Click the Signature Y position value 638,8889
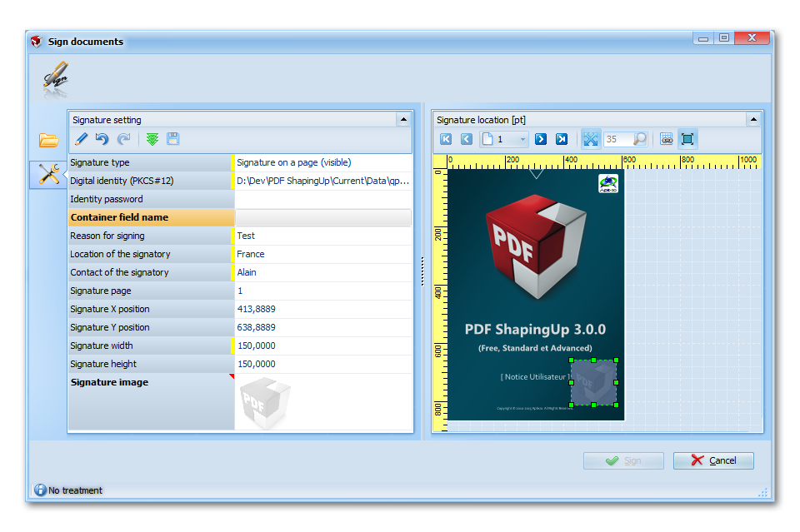This screenshot has height=532, width=800. pos(323,328)
